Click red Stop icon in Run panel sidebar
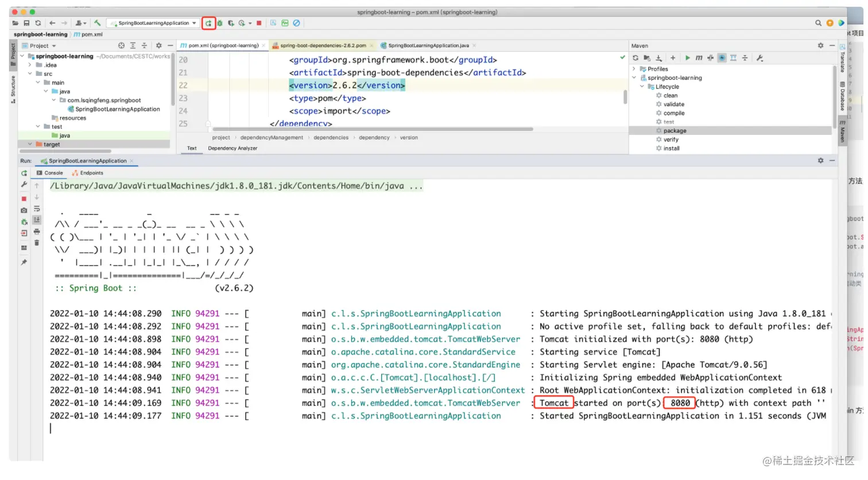 coord(24,199)
